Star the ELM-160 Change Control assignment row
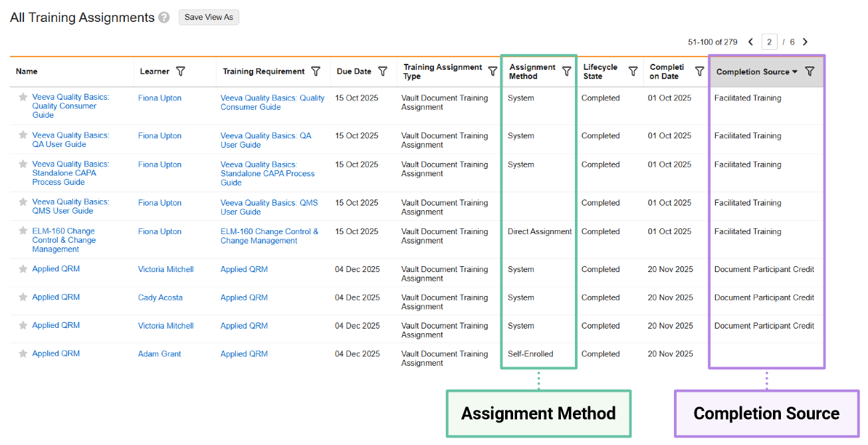868x445 pixels. 22,231
